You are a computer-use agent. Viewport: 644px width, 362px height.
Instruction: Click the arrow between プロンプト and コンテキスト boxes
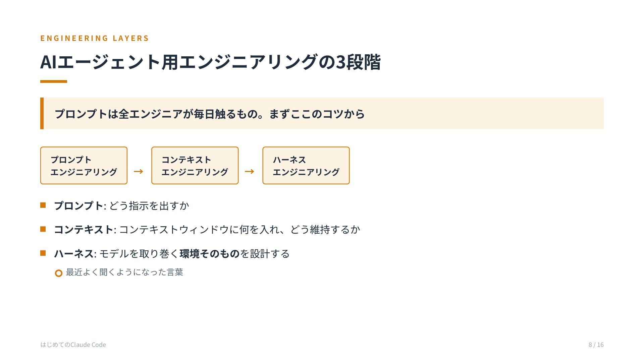[139, 172]
